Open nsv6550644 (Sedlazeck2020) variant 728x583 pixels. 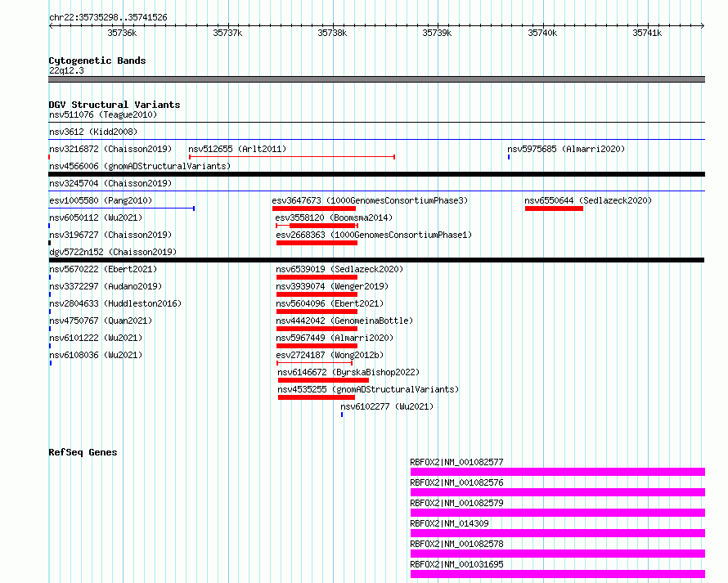point(588,200)
